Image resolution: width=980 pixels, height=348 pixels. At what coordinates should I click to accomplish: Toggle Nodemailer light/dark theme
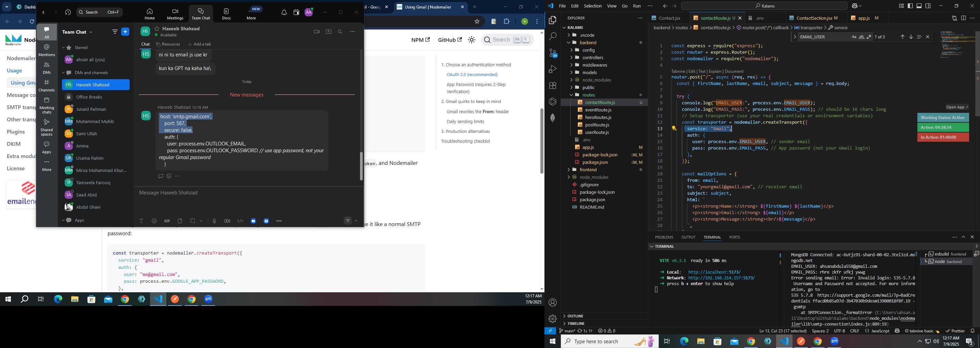[x=472, y=40]
